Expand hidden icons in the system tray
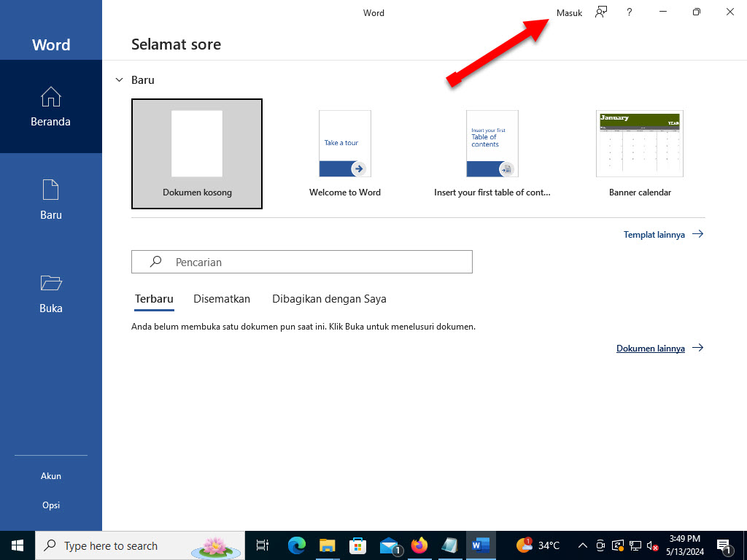Viewport: 747px width, 560px height. click(x=581, y=545)
